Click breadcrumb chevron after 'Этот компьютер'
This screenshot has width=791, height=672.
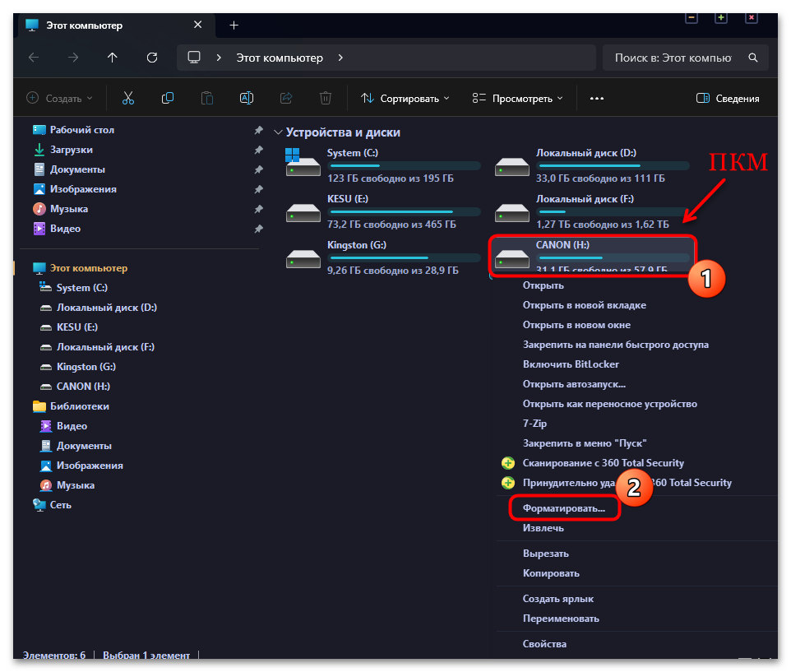click(x=340, y=58)
